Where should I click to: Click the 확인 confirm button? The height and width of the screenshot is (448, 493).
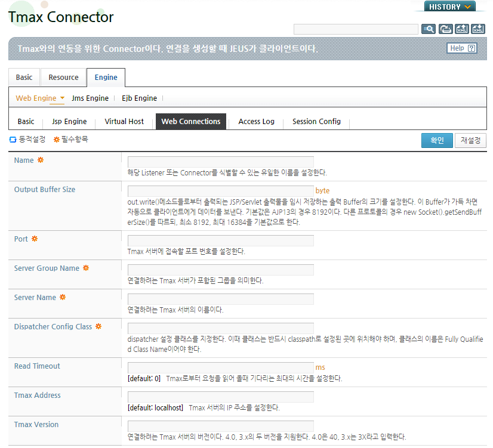click(437, 140)
